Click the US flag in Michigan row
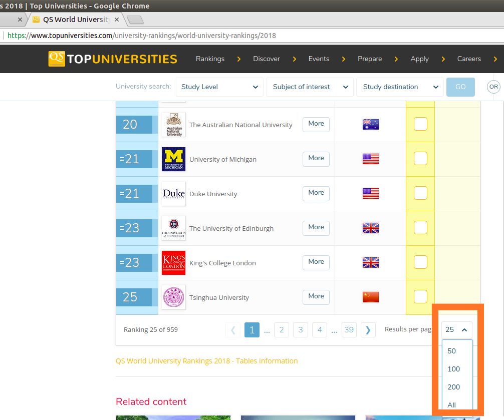 click(x=371, y=159)
